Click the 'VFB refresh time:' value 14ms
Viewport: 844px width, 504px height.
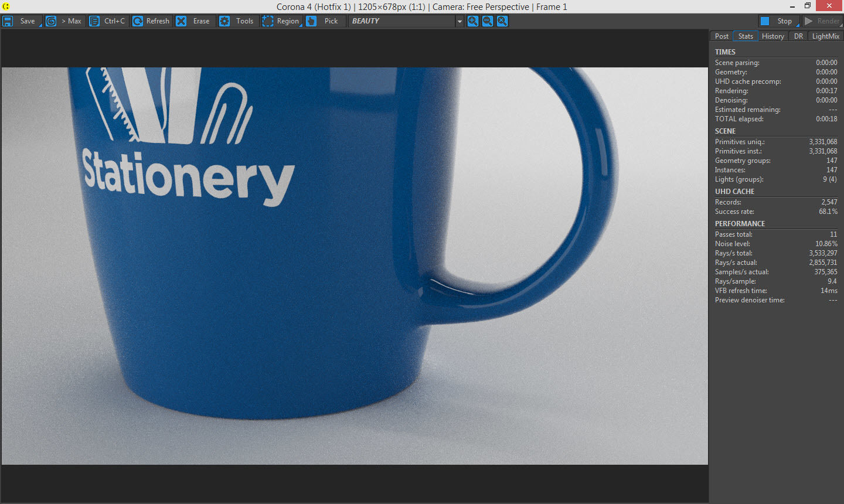click(x=829, y=291)
